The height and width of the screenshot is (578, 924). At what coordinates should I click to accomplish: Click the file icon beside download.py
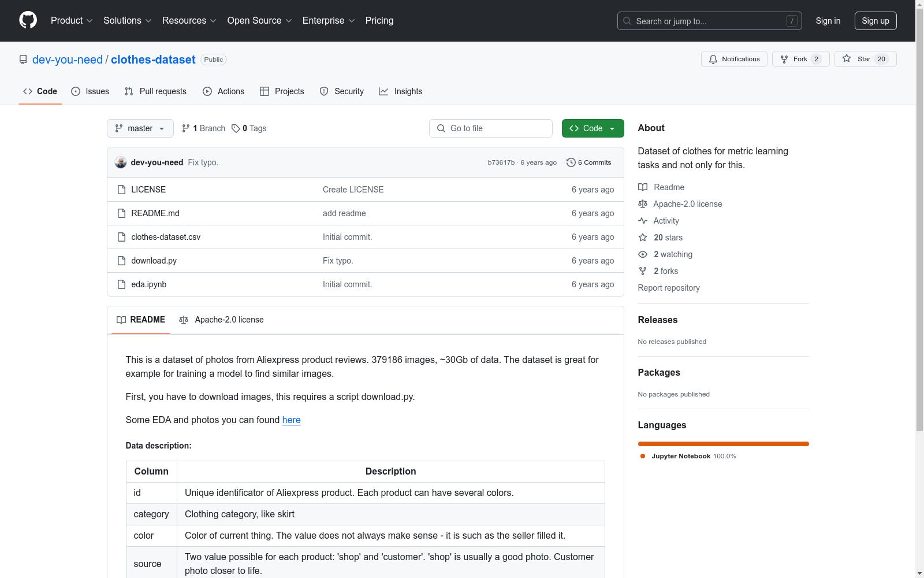click(x=121, y=261)
